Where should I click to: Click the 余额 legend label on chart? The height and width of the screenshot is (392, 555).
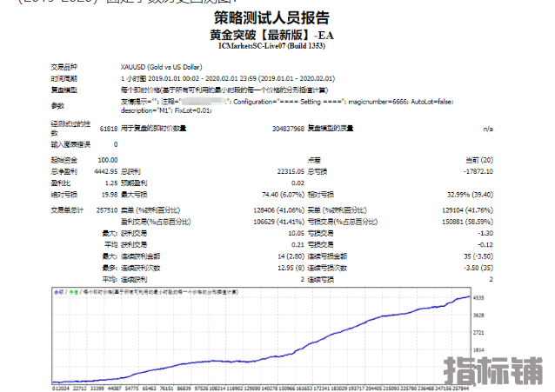point(58,293)
